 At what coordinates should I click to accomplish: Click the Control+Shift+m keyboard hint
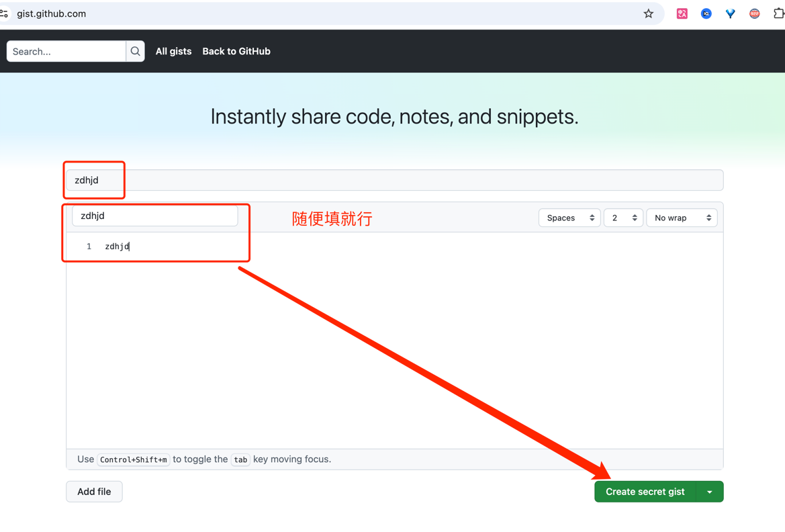pyautogui.click(x=133, y=459)
